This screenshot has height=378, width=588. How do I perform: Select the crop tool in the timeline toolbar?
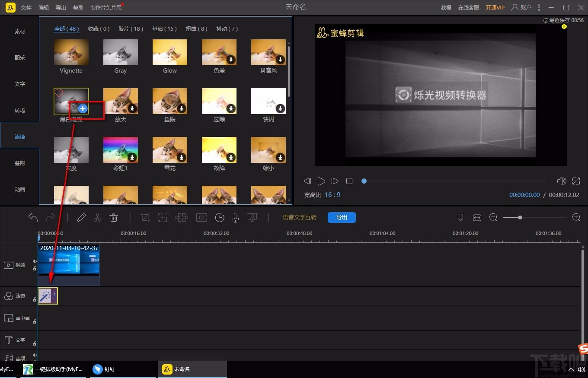tap(145, 217)
